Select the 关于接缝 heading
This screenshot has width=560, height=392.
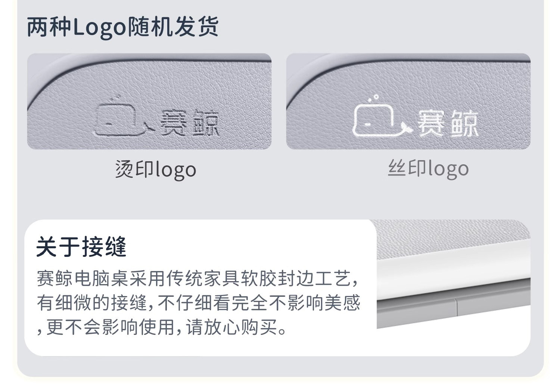pyautogui.click(x=81, y=246)
